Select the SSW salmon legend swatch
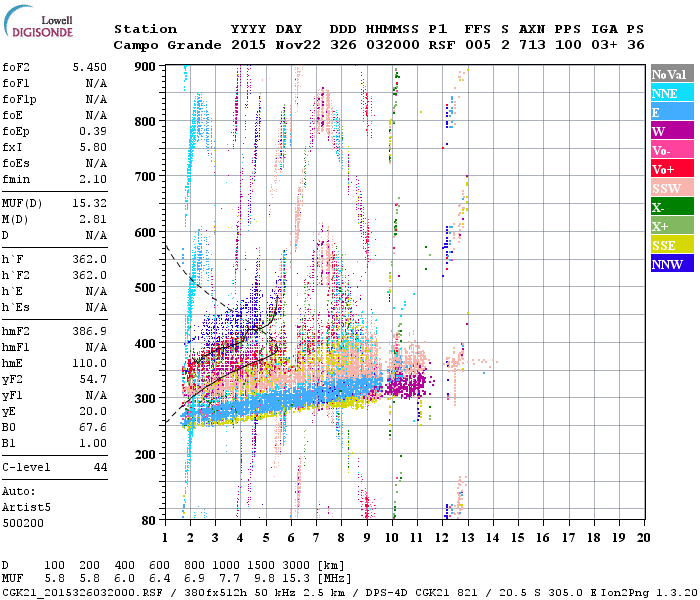This screenshot has width=700, height=600. (672, 188)
